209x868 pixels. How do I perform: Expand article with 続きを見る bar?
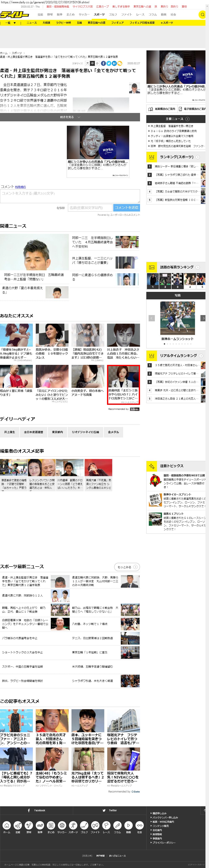[x=70, y=117]
